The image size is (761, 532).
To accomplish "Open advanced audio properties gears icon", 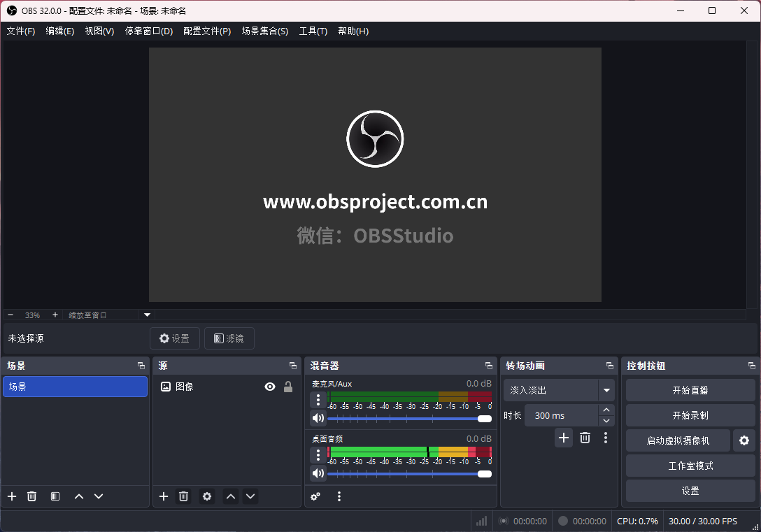I will click(315, 496).
